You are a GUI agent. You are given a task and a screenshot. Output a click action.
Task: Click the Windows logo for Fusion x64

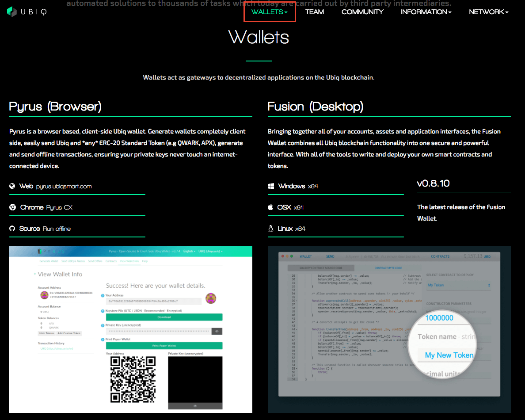pos(271,186)
